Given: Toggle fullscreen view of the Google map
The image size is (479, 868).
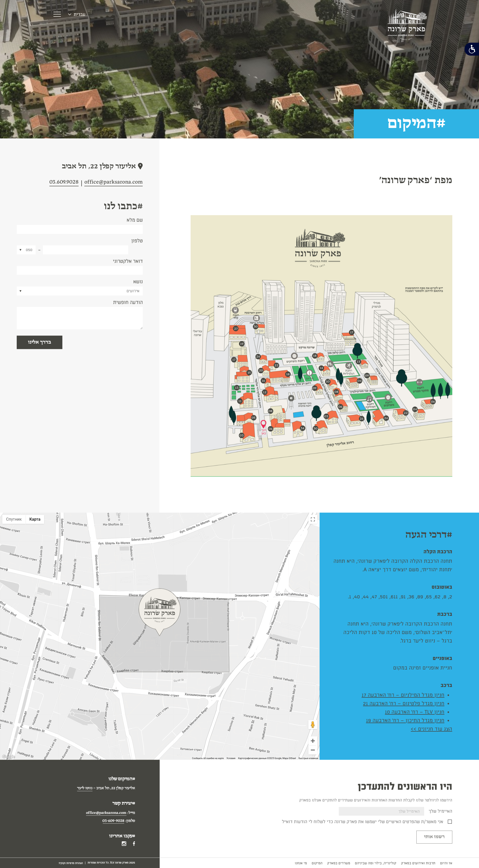Looking at the screenshot, I should pyautogui.click(x=313, y=519).
